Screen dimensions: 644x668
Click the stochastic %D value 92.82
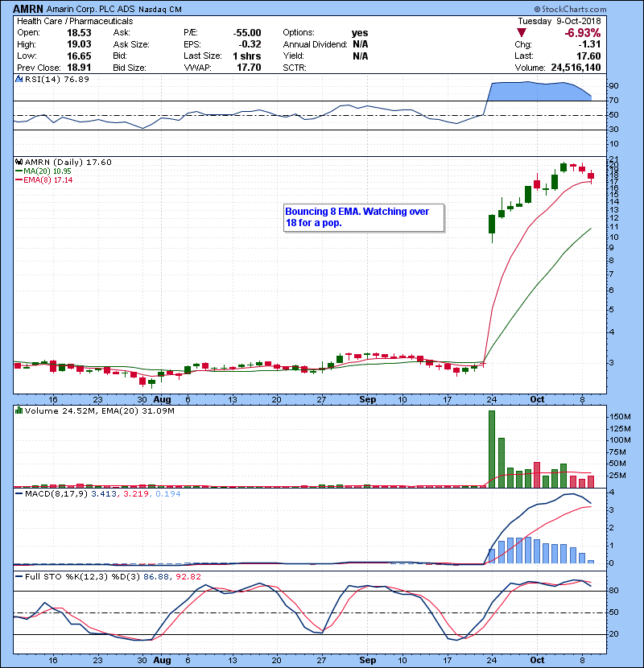(188, 576)
